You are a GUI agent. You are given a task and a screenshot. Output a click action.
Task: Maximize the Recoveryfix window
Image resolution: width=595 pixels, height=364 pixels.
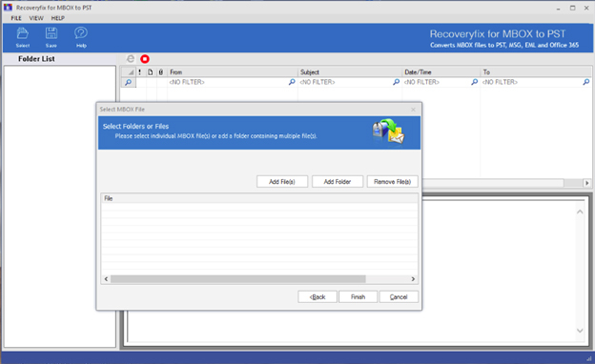pyautogui.click(x=573, y=8)
